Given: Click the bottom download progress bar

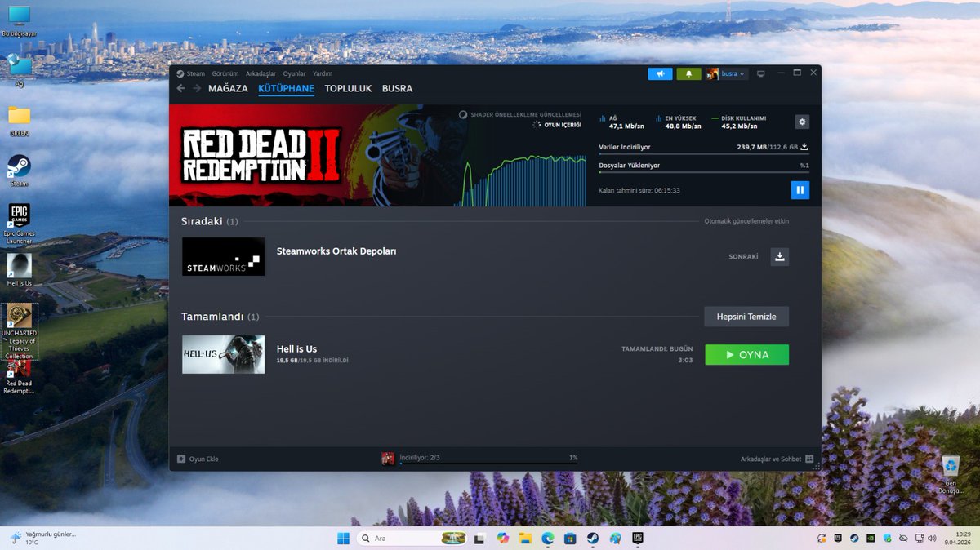Looking at the screenshot, I should coord(488,464).
